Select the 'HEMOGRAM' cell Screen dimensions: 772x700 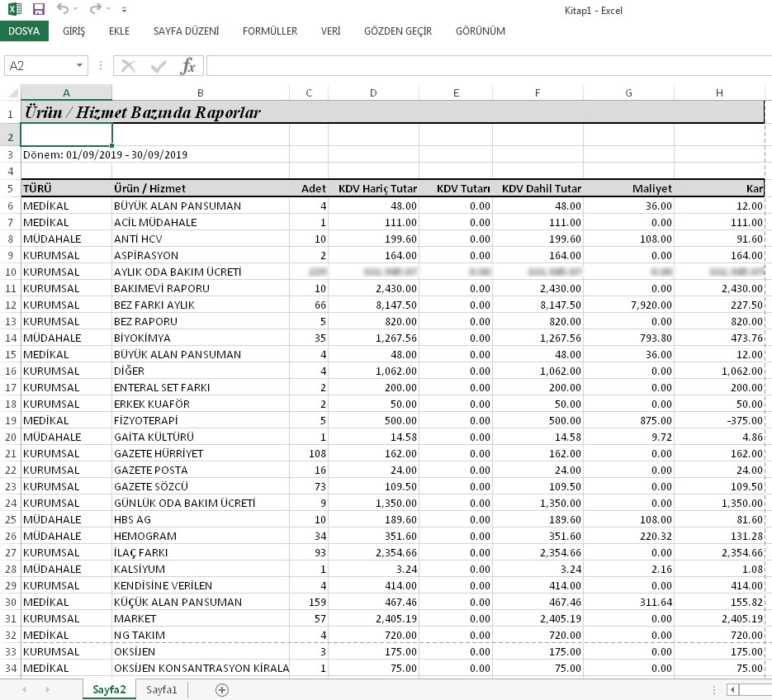click(x=201, y=536)
